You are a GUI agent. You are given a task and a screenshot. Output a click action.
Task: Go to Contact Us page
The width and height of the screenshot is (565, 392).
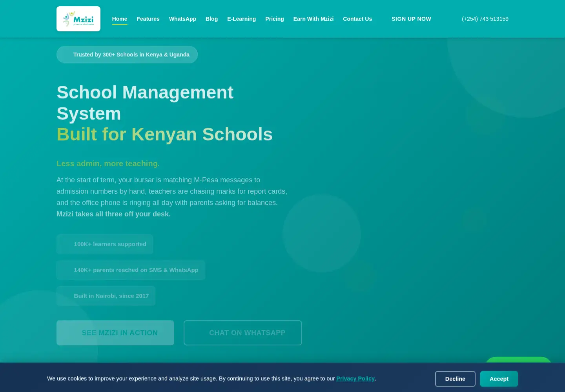pos(357,19)
